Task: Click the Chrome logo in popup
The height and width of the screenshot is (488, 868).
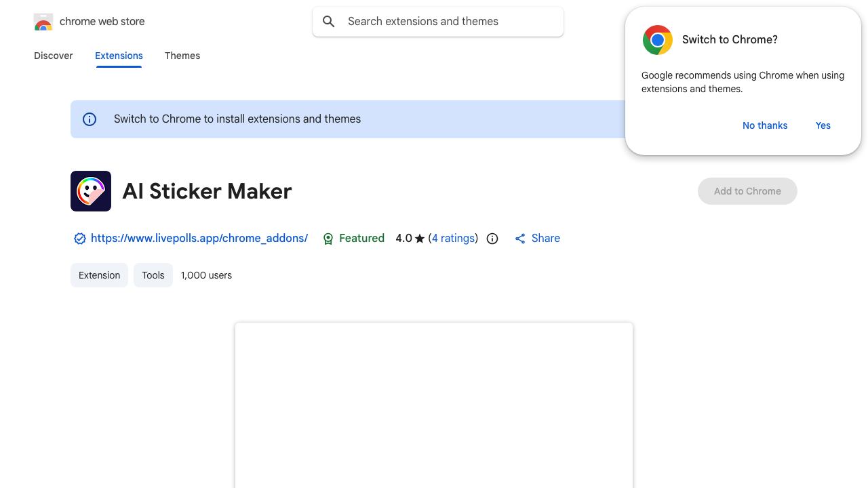Action: point(658,40)
